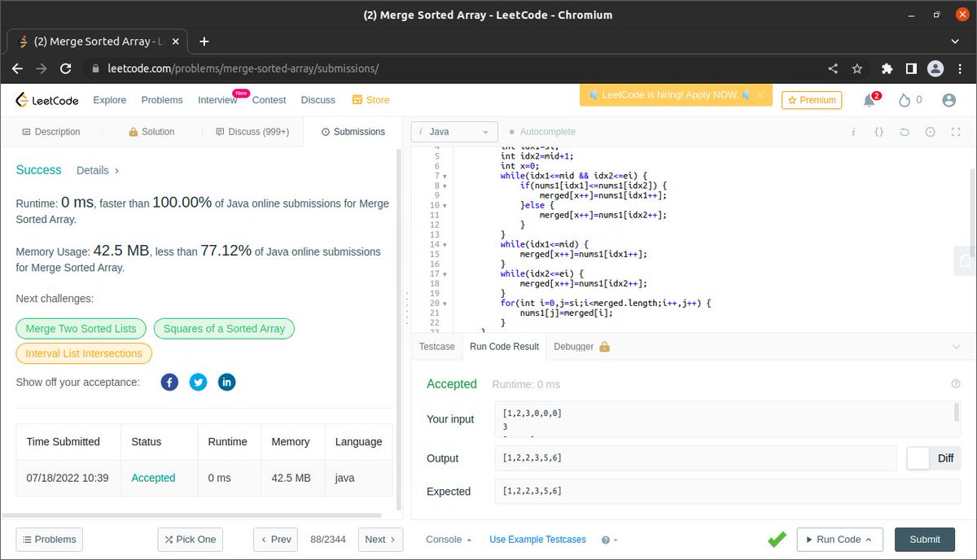The width and height of the screenshot is (977, 560).
Task: Bookmark this page with star icon
Action: (x=857, y=69)
